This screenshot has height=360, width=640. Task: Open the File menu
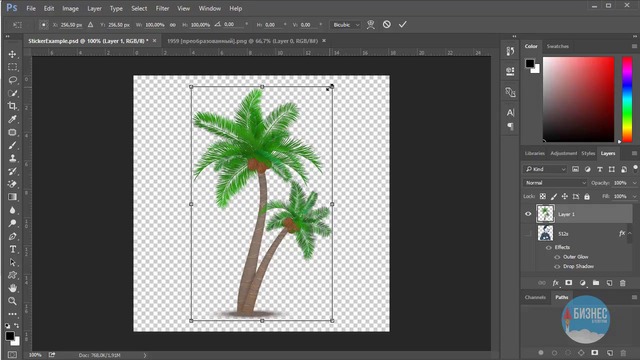click(31, 8)
